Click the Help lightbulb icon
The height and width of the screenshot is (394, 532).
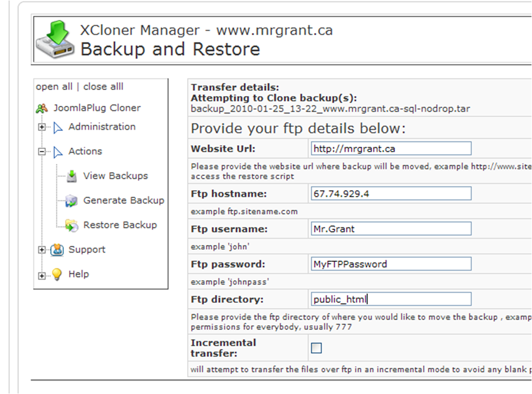coord(57,275)
